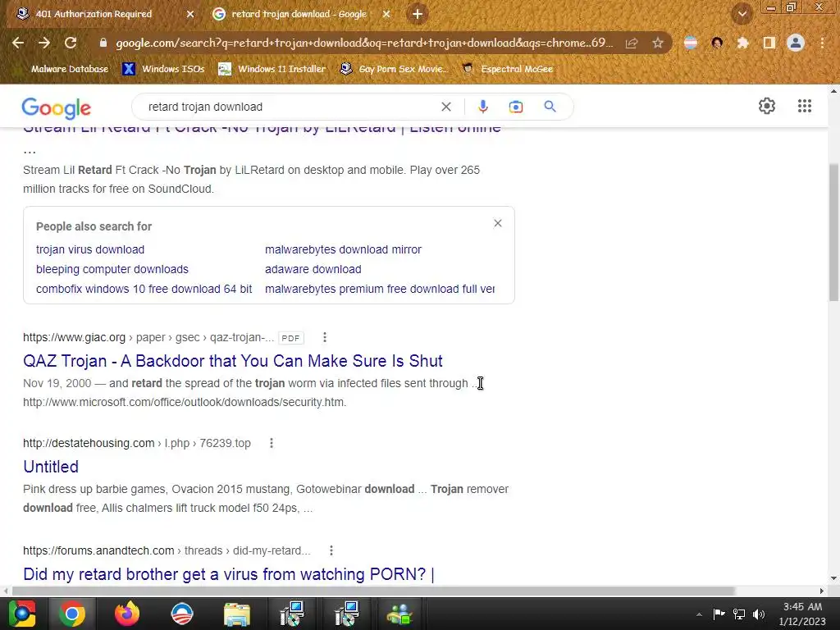The image size is (840, 630).
Task: Launch Firefox from the taskbar
Action: click(127, 614)
